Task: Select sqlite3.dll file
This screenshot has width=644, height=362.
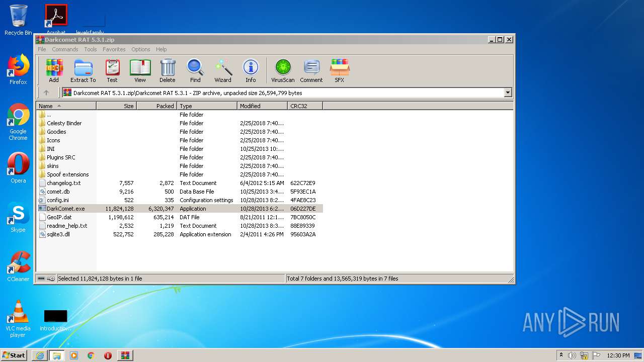Action: 58,234
